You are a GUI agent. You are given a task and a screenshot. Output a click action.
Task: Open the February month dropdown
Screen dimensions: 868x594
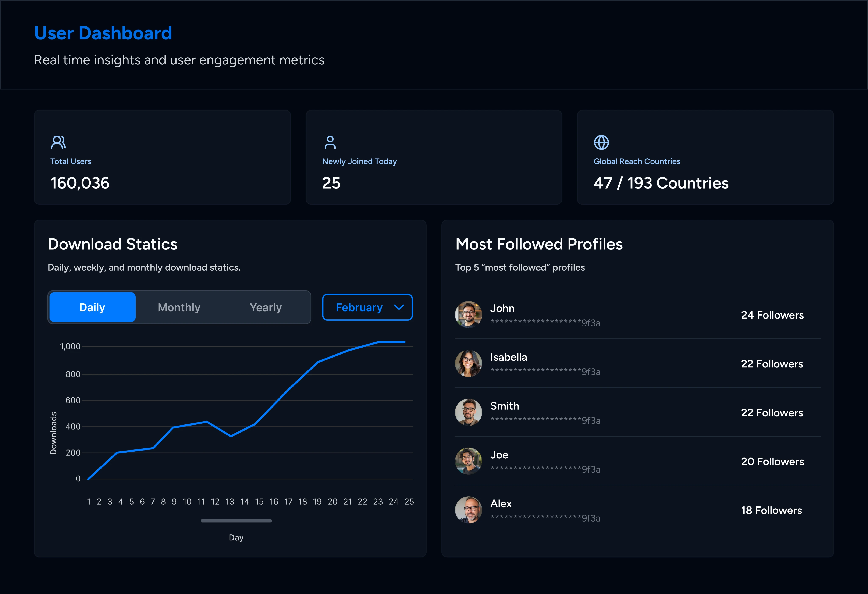click(367, 307)
